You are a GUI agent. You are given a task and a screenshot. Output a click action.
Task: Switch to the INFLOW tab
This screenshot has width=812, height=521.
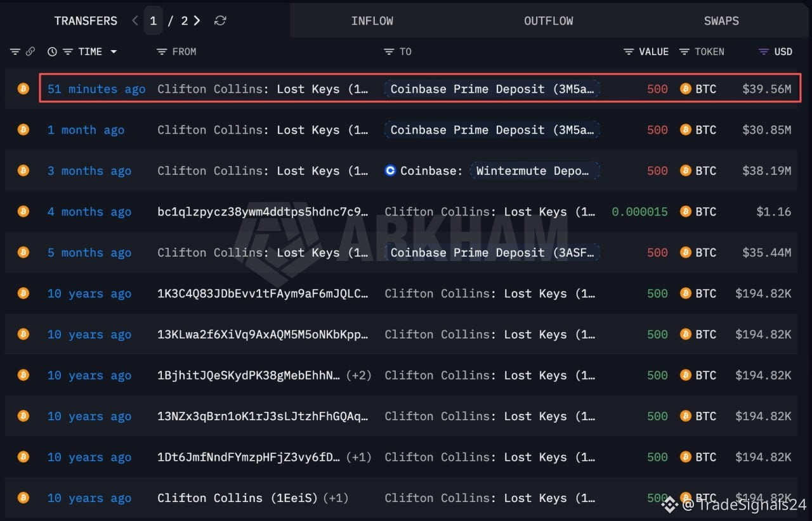pyautogui.click(x=372, y=21)
